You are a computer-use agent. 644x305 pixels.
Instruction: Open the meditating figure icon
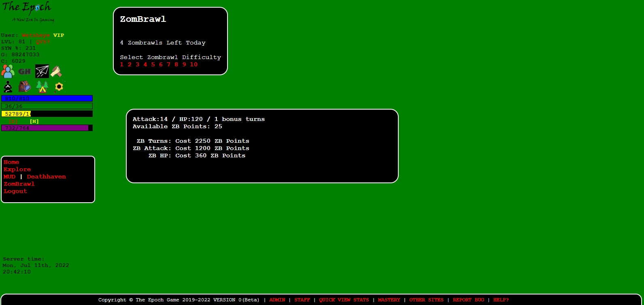(x=8, y=87)
